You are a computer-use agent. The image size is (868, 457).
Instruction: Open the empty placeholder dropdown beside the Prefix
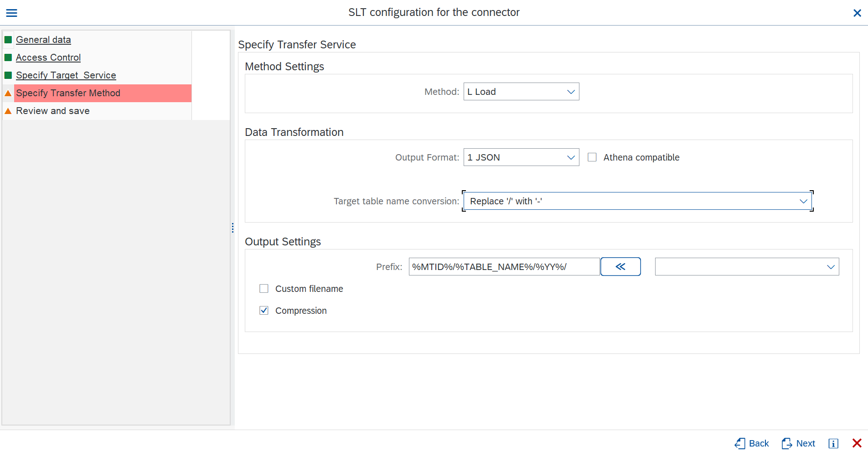(747, 267)
